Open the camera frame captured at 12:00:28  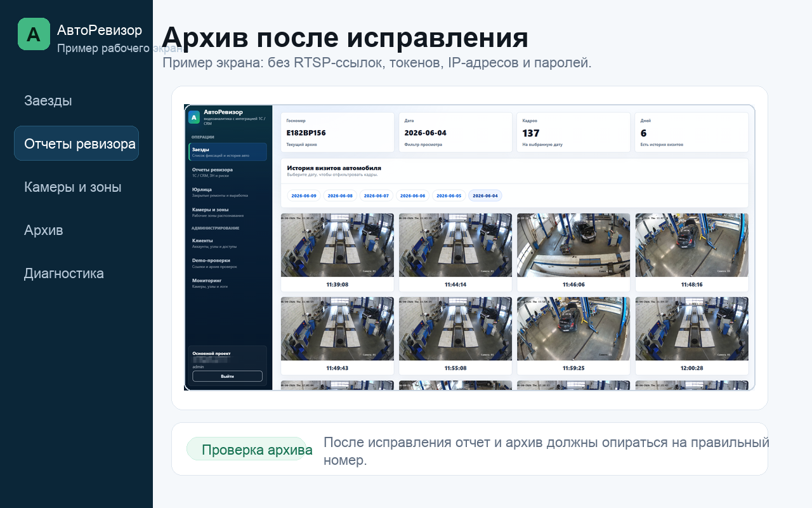point(691,336)
